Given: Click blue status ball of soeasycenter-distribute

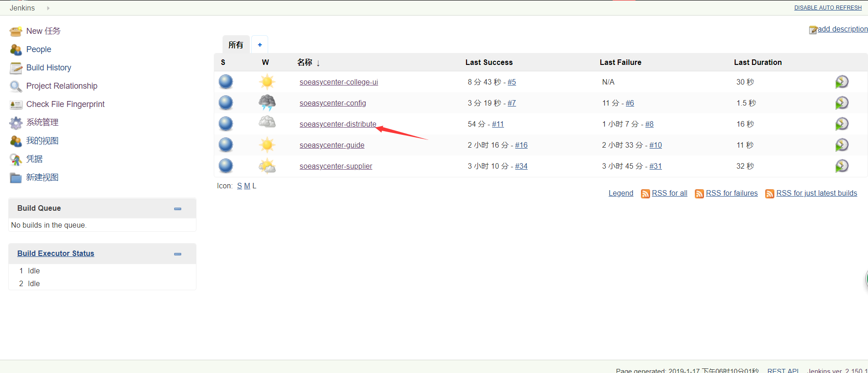Looking at the screenshot, I should (226, 124).
